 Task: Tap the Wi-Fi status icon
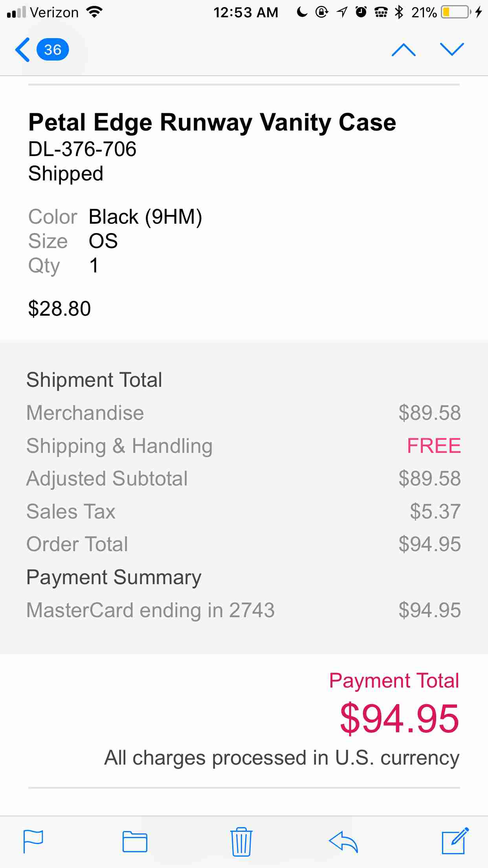(94, 12)
